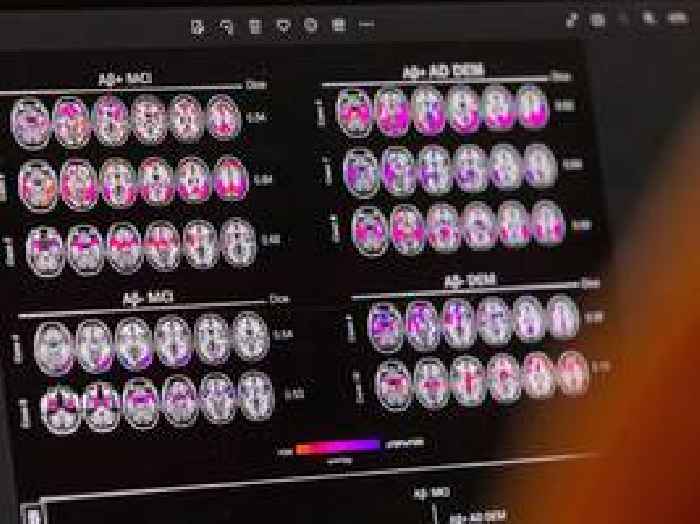Image resolution: width=700 pixels, height=524 pixels.
Task: Click the fourth icon in the top center toolbar
Action: pyautogui.click(x=284, y=24)
